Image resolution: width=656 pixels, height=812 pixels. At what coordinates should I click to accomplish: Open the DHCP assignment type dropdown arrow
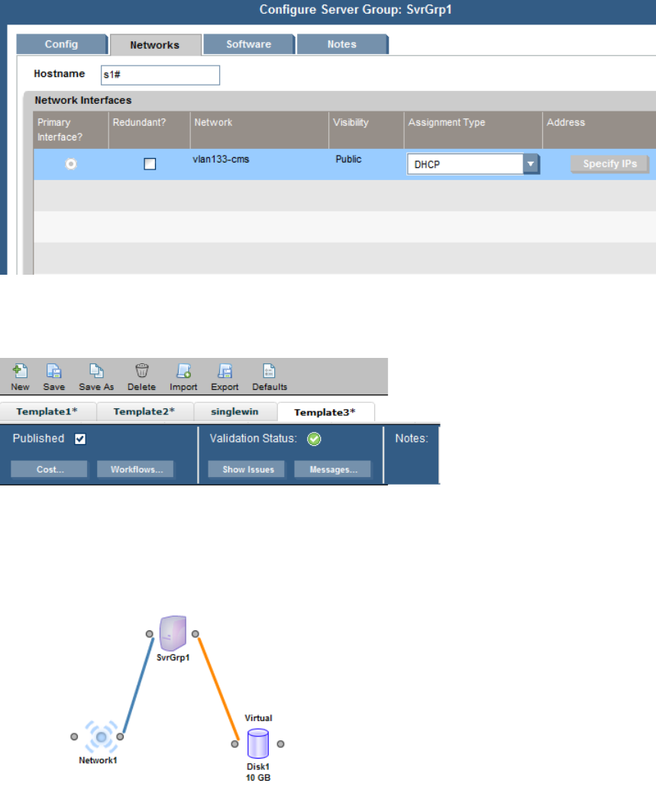pos(531,164)
